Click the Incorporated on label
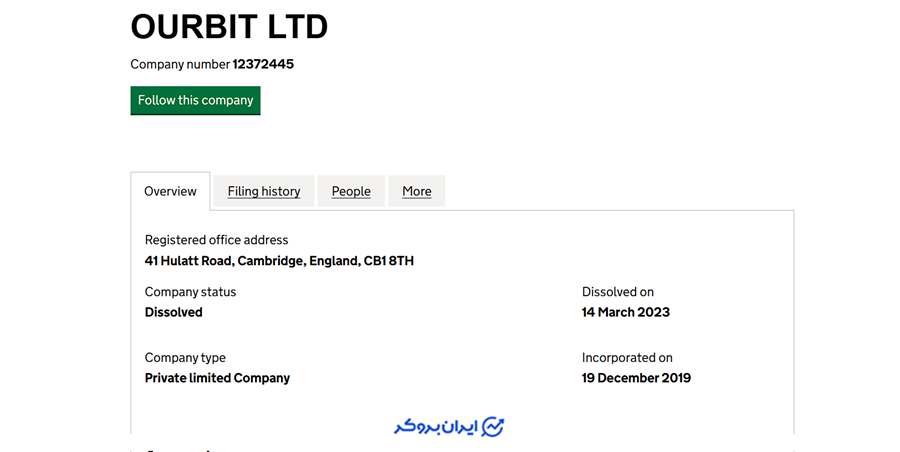This screenshot has width=900, height=452. 627,358
